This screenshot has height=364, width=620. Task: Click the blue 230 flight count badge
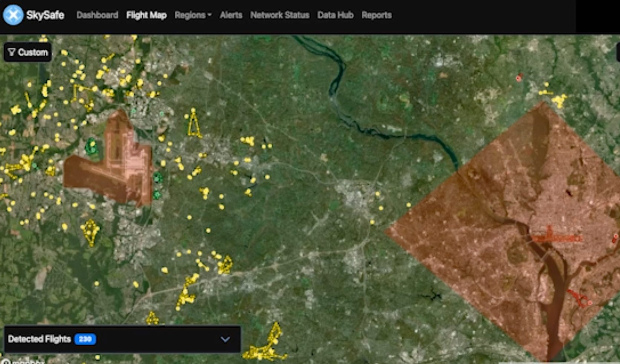[x=85, y=339]
